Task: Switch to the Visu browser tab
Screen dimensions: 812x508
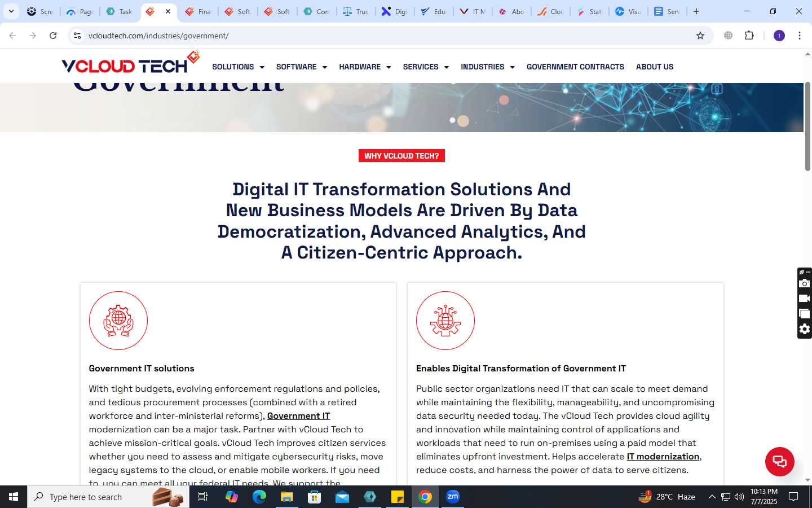Action: pos(628,11)
